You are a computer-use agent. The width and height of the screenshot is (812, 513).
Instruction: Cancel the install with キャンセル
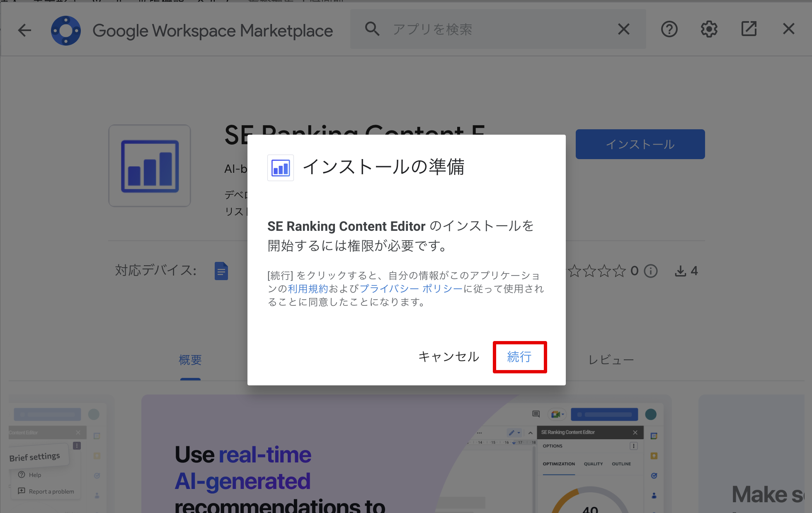(x=448, y=357)
